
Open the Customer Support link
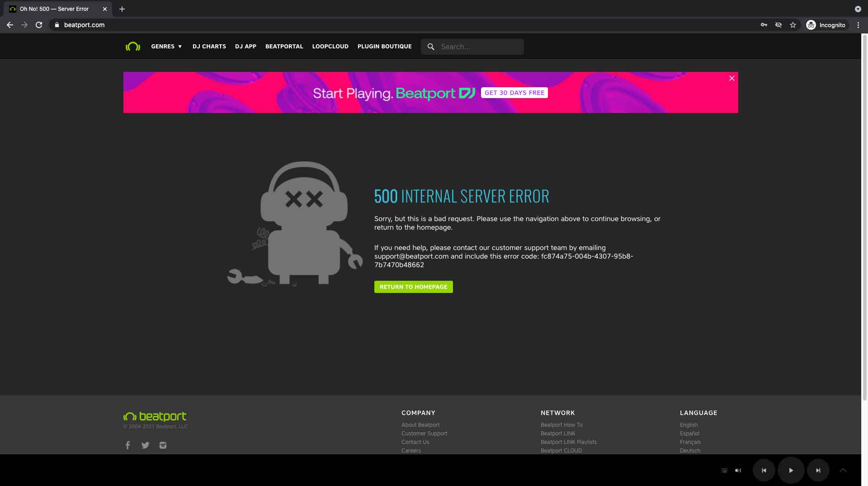point(425,434)
